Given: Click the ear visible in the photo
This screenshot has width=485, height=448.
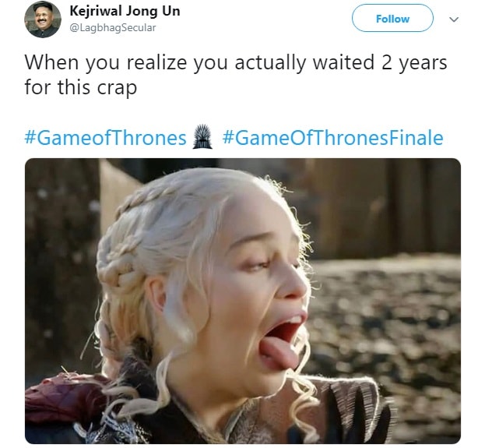Looking at the screenshot, I should pyautogui.click(x=156, y=295).
